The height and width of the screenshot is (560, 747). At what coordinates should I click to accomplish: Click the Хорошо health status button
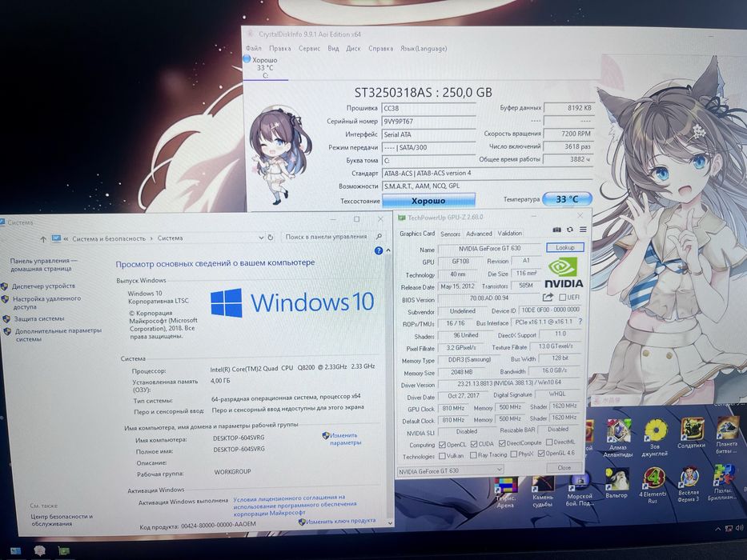pos(429,201)
